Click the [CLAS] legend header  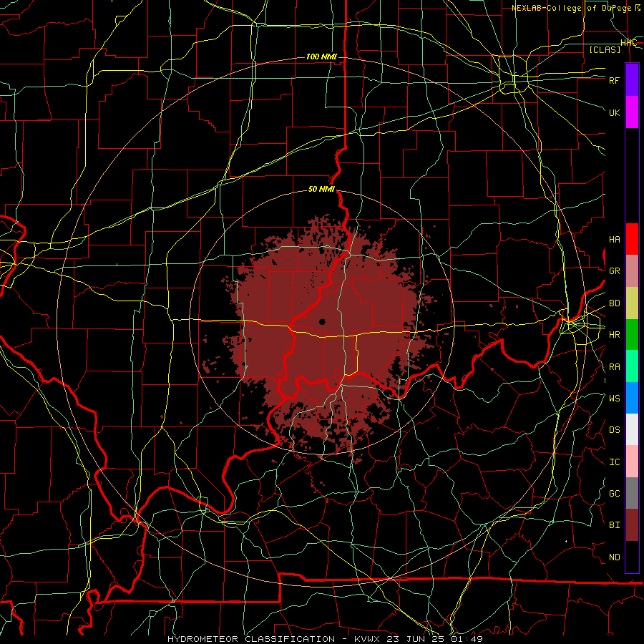click(x=605, y=49)
